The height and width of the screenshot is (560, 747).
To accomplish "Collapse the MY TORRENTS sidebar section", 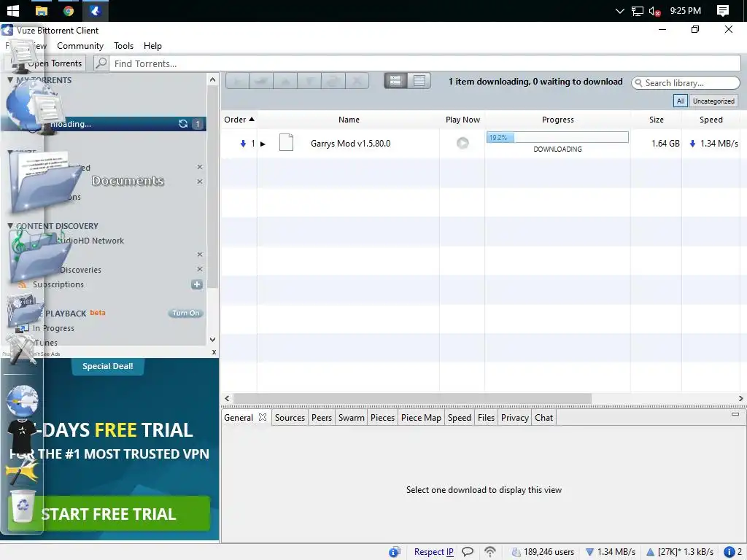I will tap(10, 80).
